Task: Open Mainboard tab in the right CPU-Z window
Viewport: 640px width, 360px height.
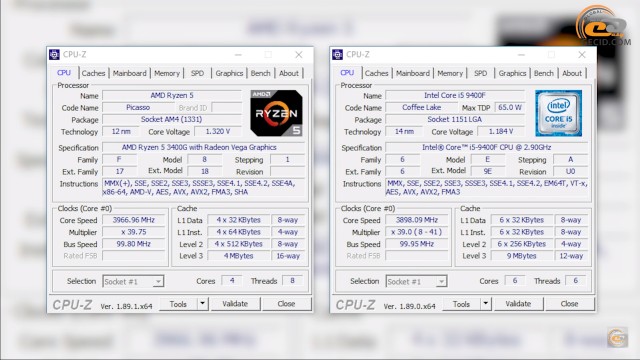Action: pyautogui.click(x=413, y=73)
